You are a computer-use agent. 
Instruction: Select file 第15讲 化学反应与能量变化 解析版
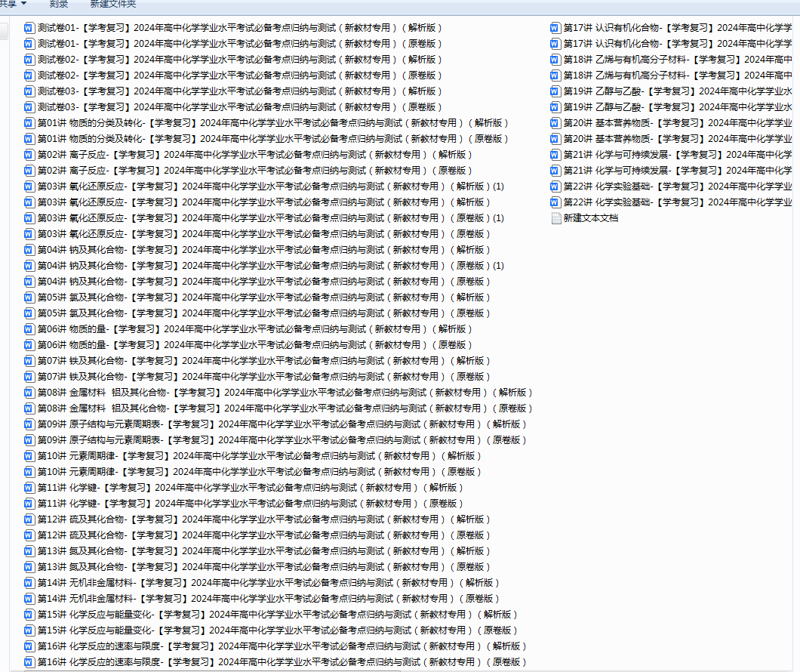(x=279, y=615)
